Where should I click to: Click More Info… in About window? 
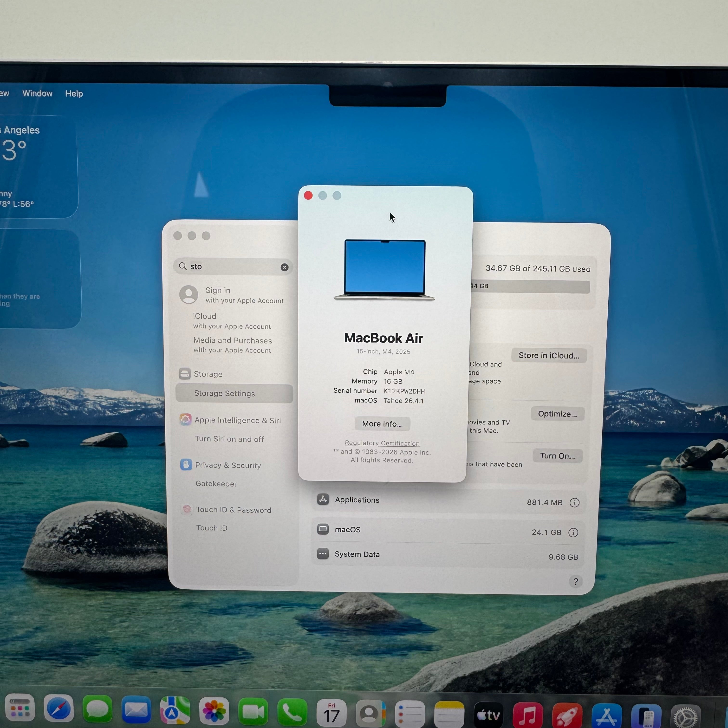click(383, 424)
